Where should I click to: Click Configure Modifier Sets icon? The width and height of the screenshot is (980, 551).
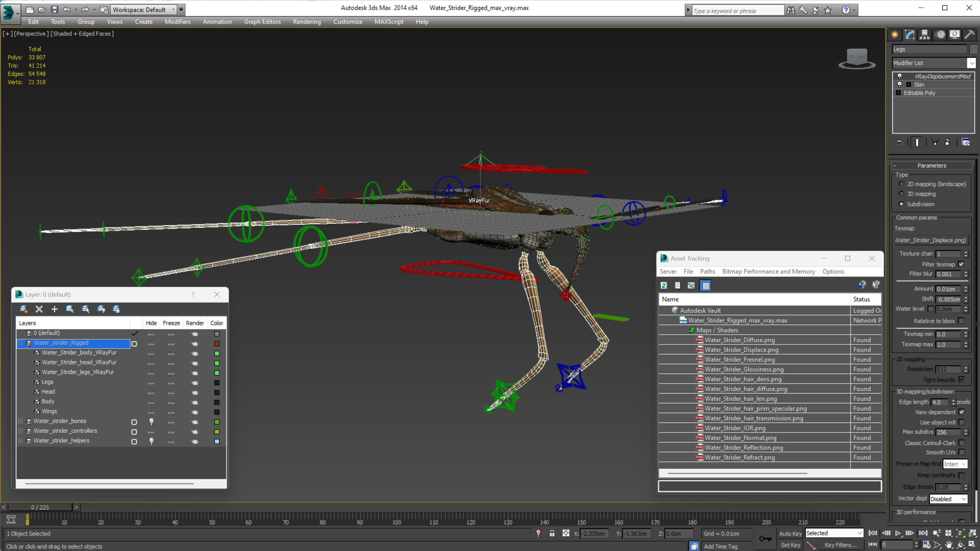point(966,142)
